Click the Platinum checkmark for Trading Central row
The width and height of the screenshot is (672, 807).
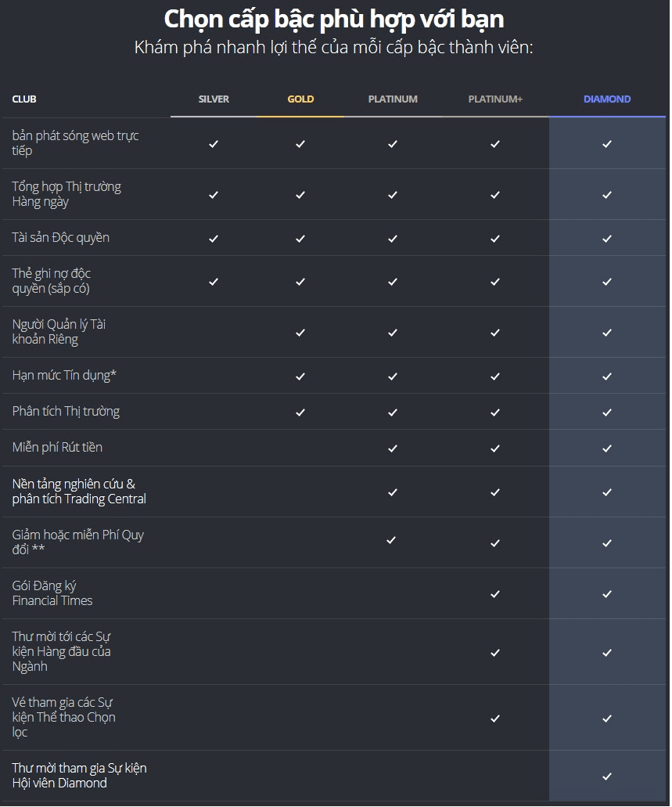tap(393, 492)
